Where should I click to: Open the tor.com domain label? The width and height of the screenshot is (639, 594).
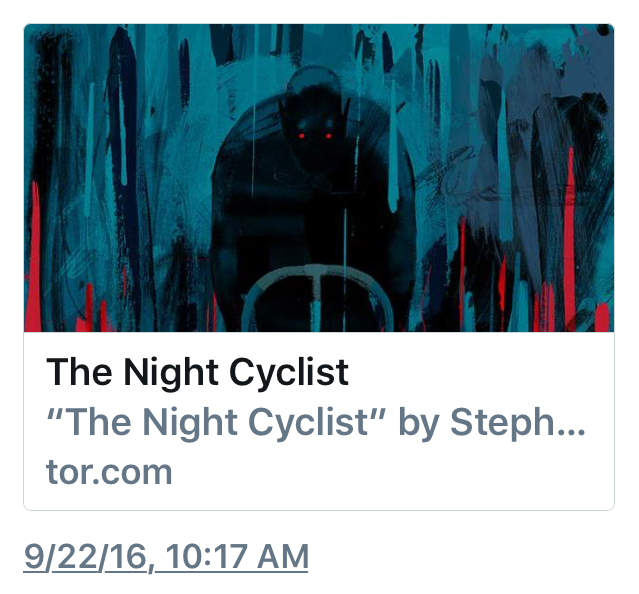[109, 471]
